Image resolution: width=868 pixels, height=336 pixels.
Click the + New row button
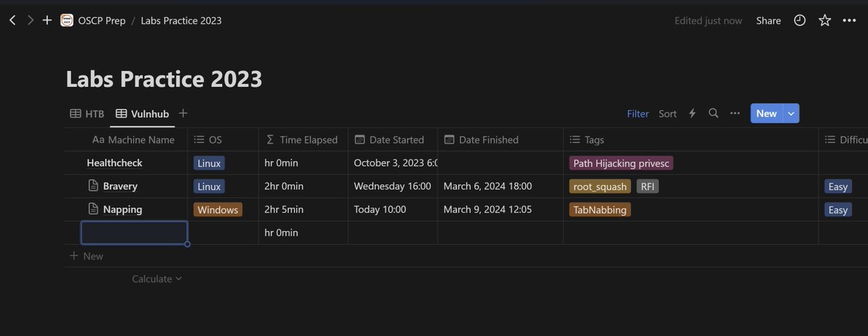[x=86, y=256]
